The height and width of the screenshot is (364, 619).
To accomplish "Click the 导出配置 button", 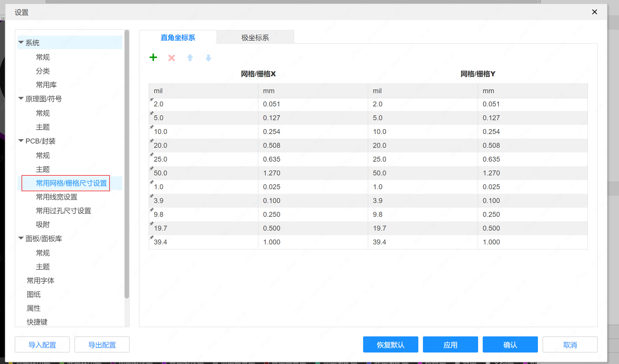I will click(x=102, y=345).
